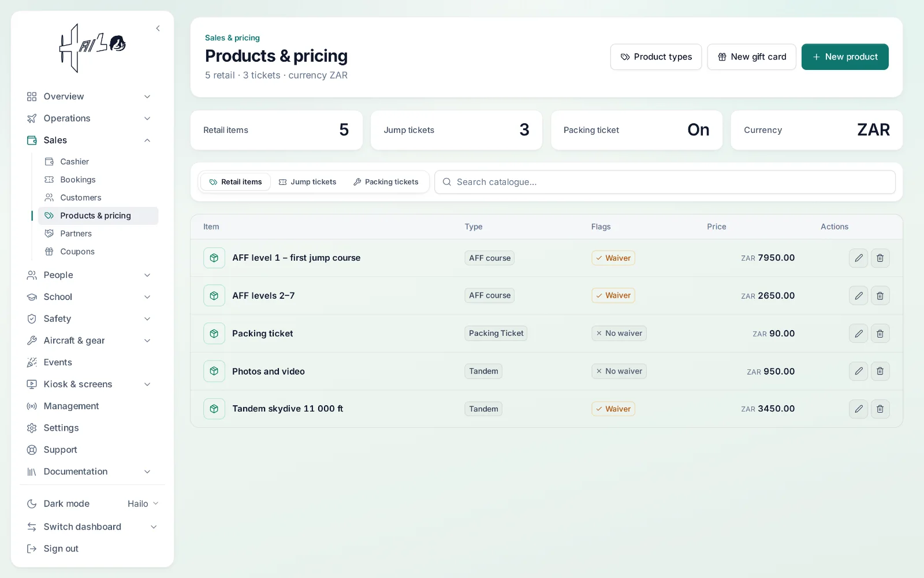Click the product cube icon for Packing ticket
924x578 pixels.
click(x=214, y=334)
